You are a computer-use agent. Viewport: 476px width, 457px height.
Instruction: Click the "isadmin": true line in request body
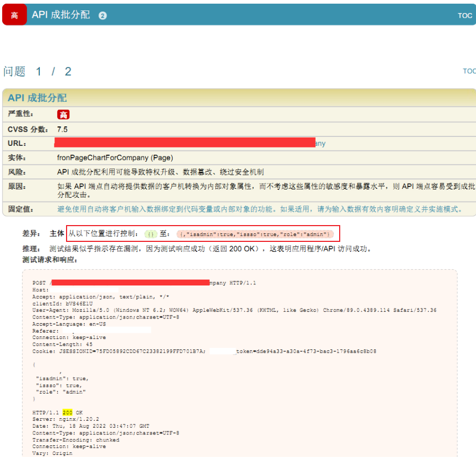62,379
